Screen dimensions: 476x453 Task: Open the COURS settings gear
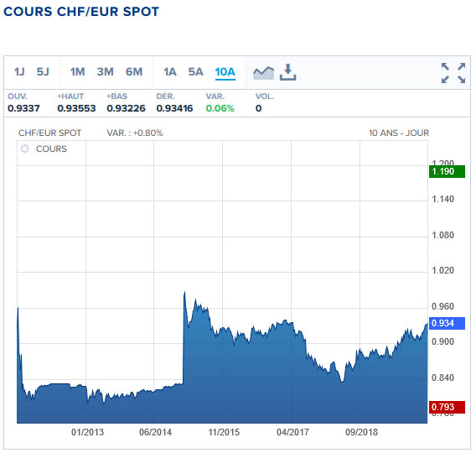click(x=24, y=148)
